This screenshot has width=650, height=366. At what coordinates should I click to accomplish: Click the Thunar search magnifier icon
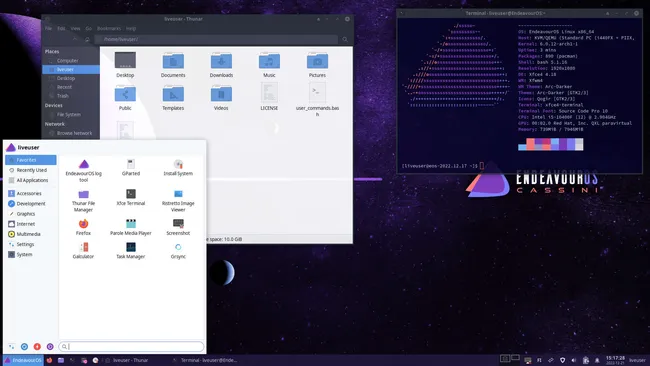pyautogui.click(x=345, y=39)
